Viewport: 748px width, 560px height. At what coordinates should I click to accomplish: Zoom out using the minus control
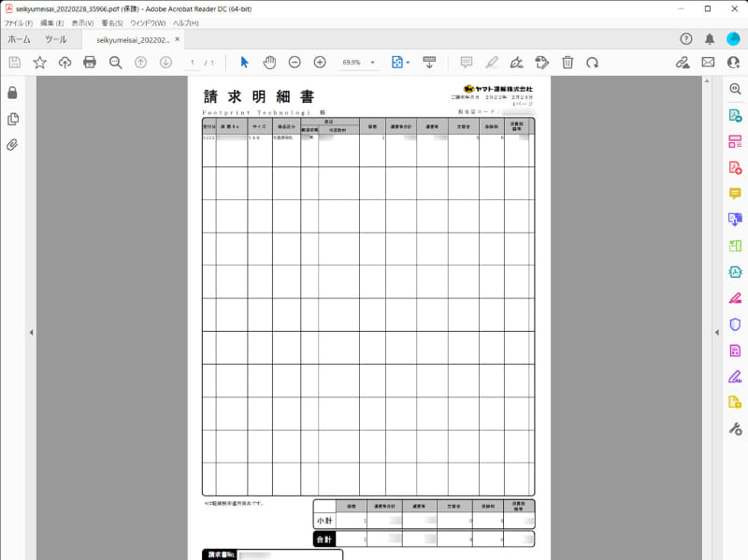(295, 62)
